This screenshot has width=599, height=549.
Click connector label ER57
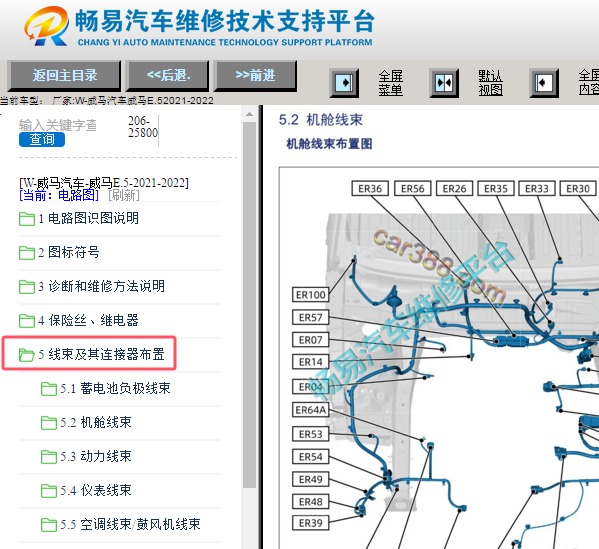(311, 317)
